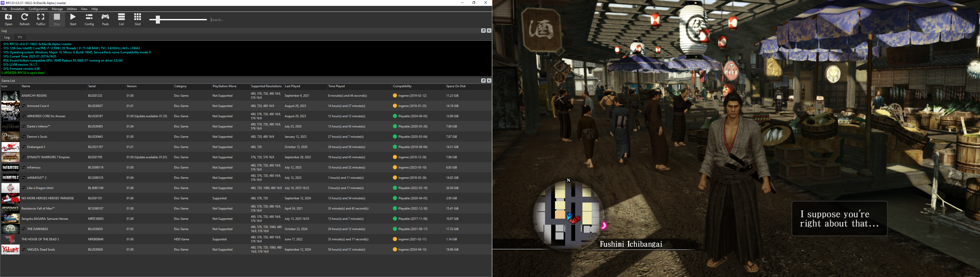
Task: Click the Stop emulation icon
Action: pyautogui.click(x=57, y=19)
